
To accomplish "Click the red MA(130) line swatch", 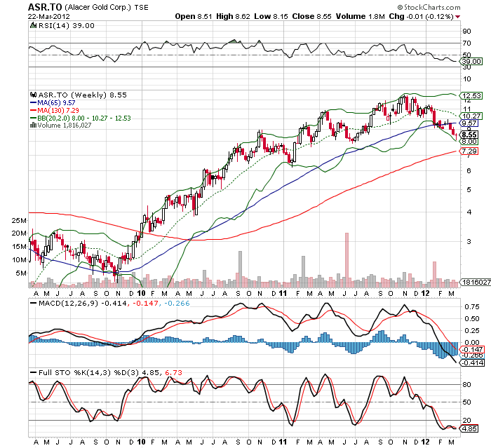I will tap(33, 110).
